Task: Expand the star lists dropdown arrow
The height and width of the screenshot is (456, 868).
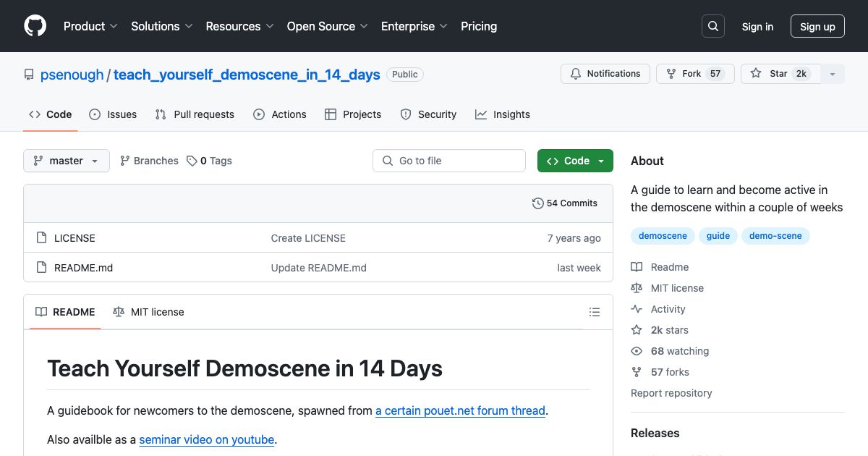Action: click(x=833, y=74)
